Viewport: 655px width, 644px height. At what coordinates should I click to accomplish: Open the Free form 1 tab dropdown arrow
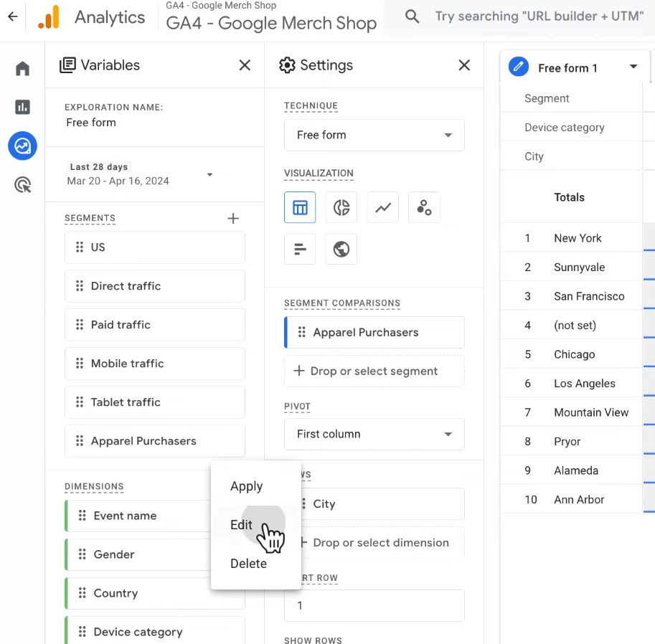pos(633,67)
